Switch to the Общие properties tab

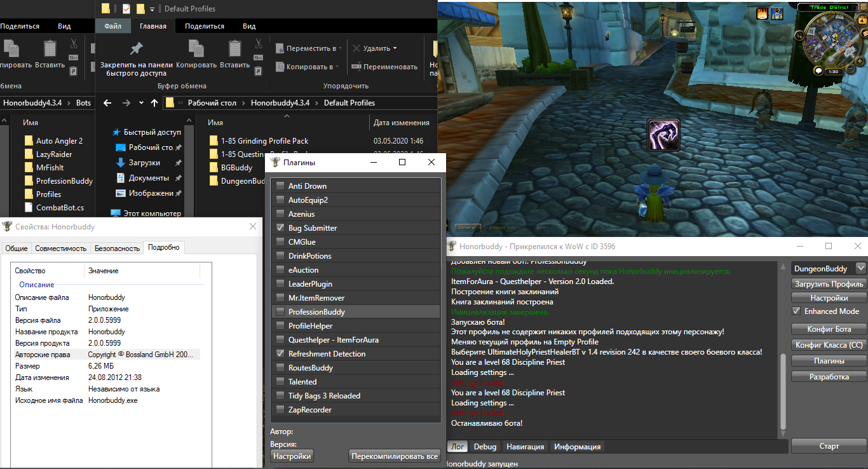pos(17,248)
